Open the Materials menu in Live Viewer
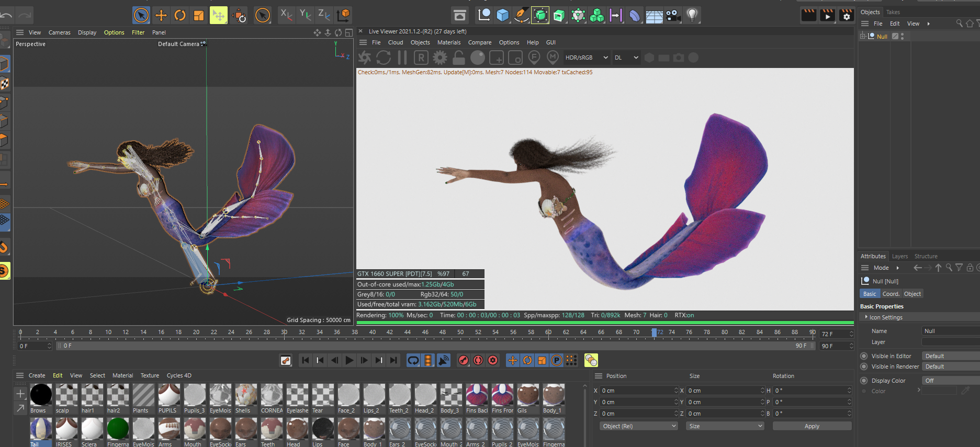The width and height of the screenshot is (980, 447). point(448,42)
